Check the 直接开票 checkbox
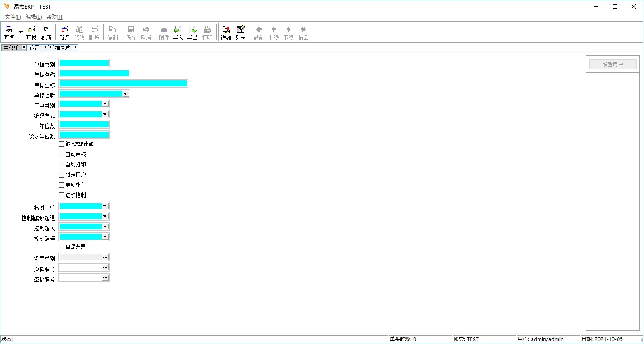Viewport: 644px width, 344px height. click(x=62, y=247)
